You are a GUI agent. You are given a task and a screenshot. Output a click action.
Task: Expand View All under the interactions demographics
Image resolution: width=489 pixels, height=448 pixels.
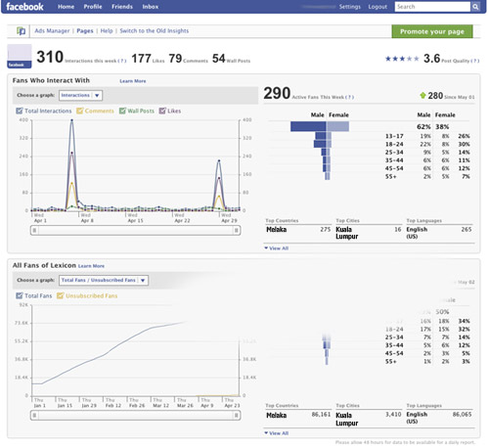tap(276, 248)
